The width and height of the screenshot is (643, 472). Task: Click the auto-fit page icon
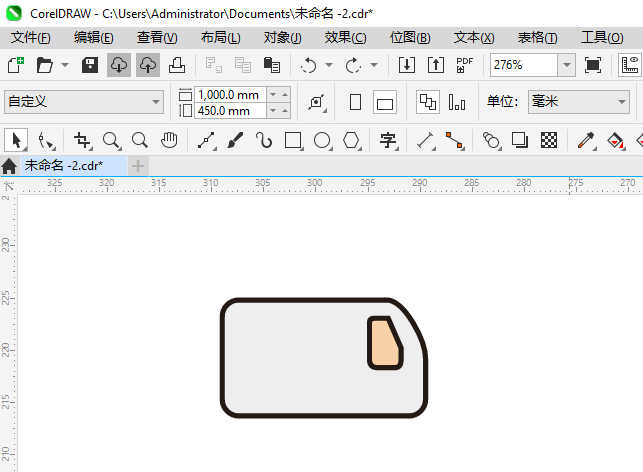317,102
